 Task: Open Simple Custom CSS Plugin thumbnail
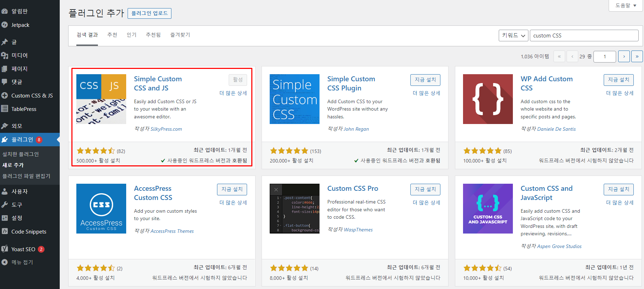tap(294, 99)
